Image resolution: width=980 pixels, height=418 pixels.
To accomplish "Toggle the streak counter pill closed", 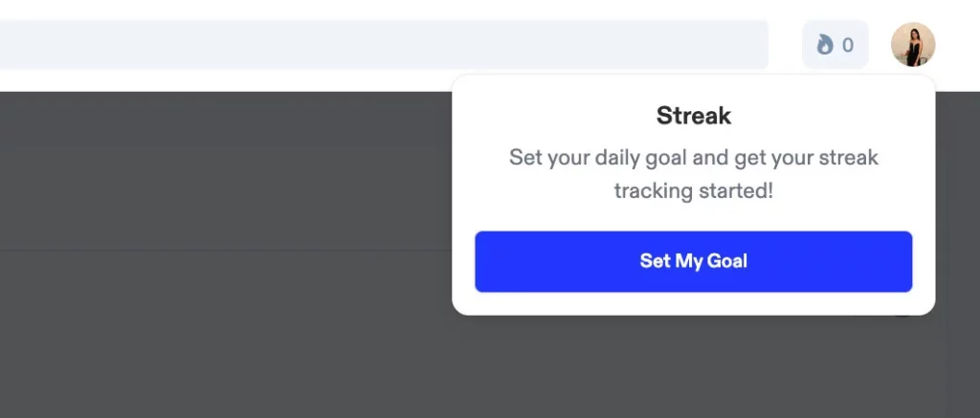I will point(835,45).
